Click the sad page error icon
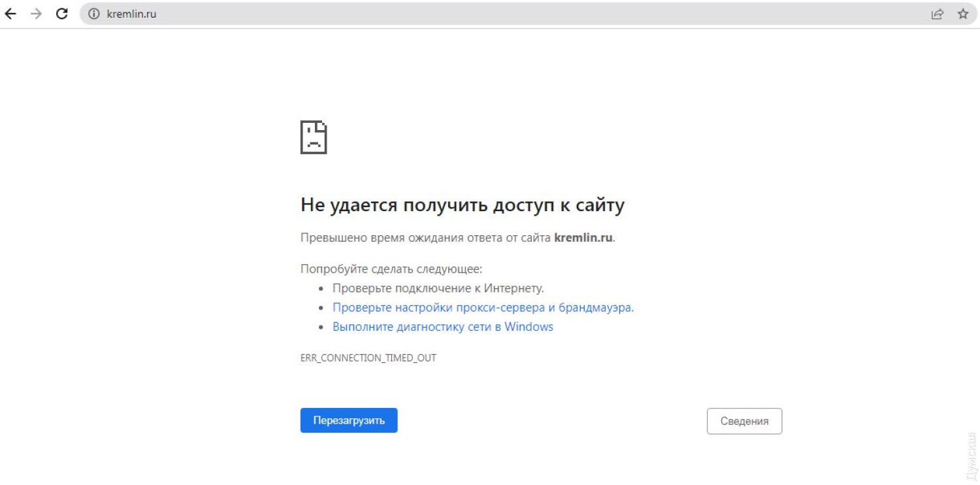 (314, 137)
